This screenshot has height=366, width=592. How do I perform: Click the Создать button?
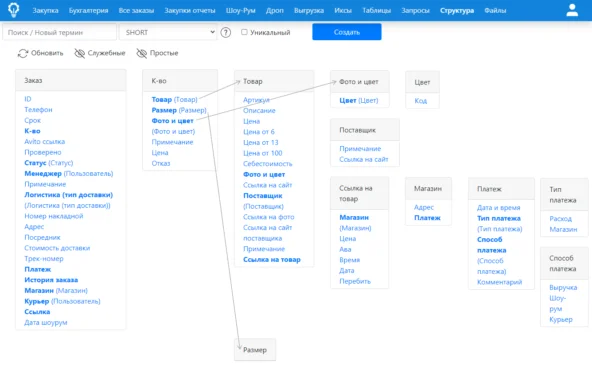tap(347, 32)
